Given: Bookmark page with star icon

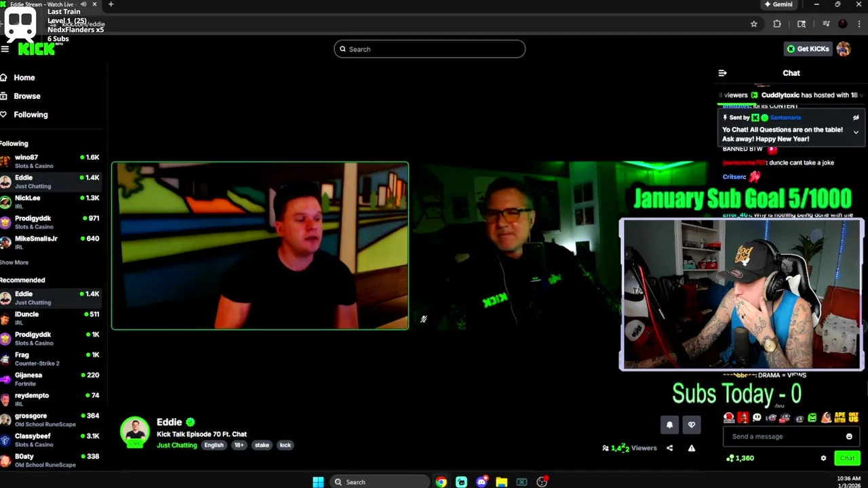Looking at the screenshot, I should 753,24.
